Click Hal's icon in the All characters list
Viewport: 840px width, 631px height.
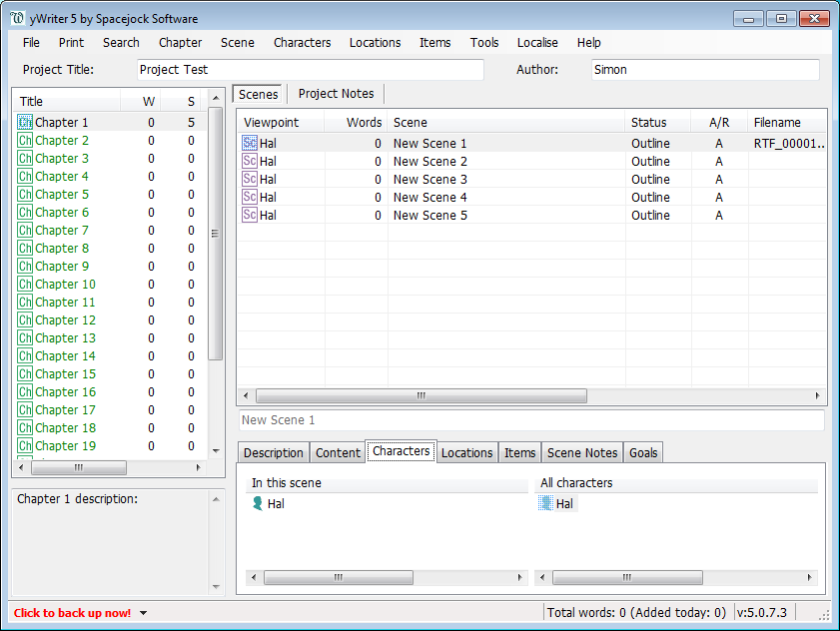pyautogui.click(x=544, y=503)
